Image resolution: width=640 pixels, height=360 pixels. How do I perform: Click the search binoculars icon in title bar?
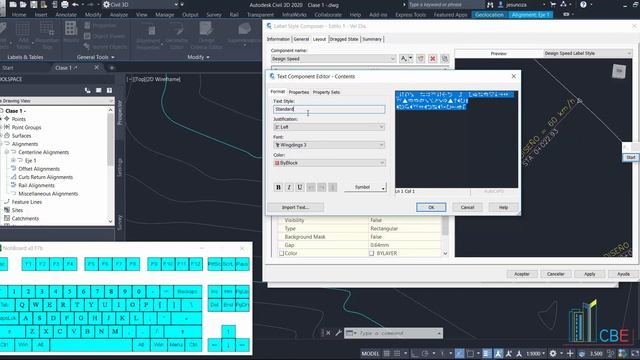[x=490, y=4]
